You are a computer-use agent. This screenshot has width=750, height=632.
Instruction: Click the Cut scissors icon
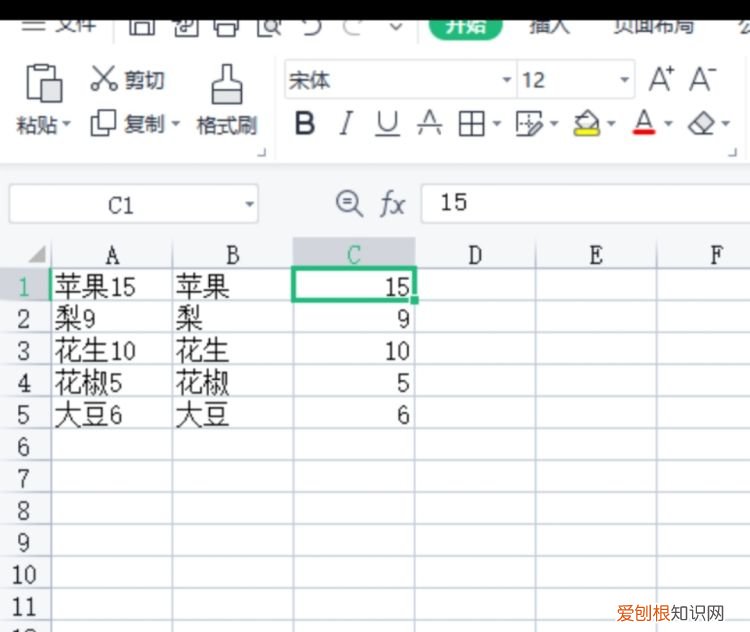pos(104,78)
